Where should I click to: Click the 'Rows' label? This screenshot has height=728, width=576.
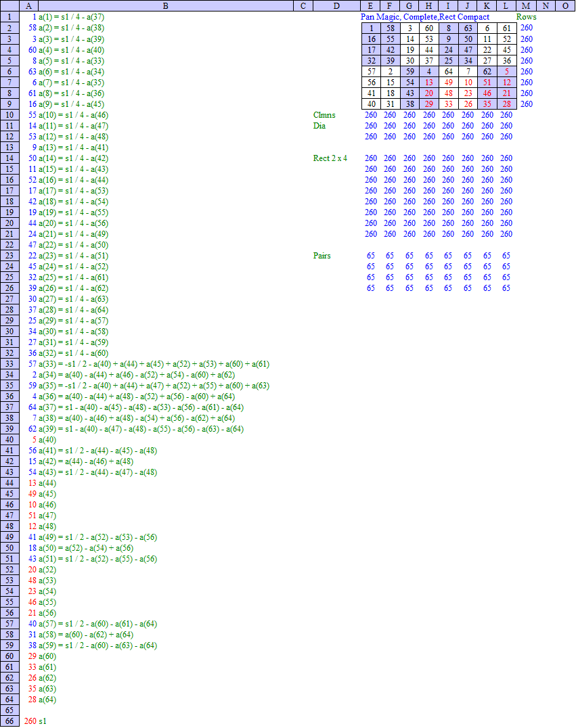click(527, 17)
